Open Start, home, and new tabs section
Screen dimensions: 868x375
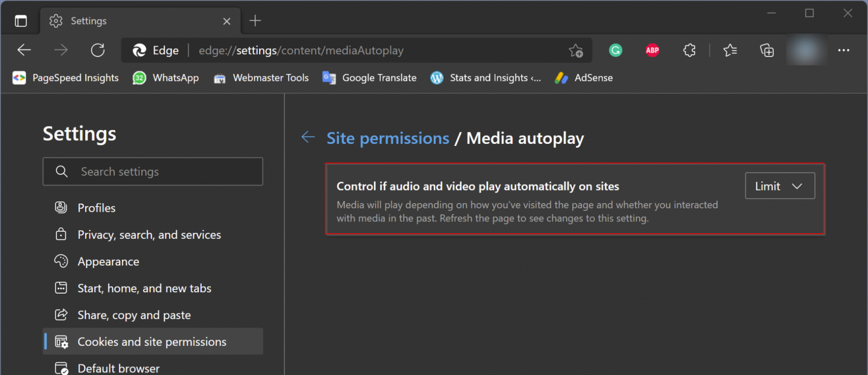153,288
